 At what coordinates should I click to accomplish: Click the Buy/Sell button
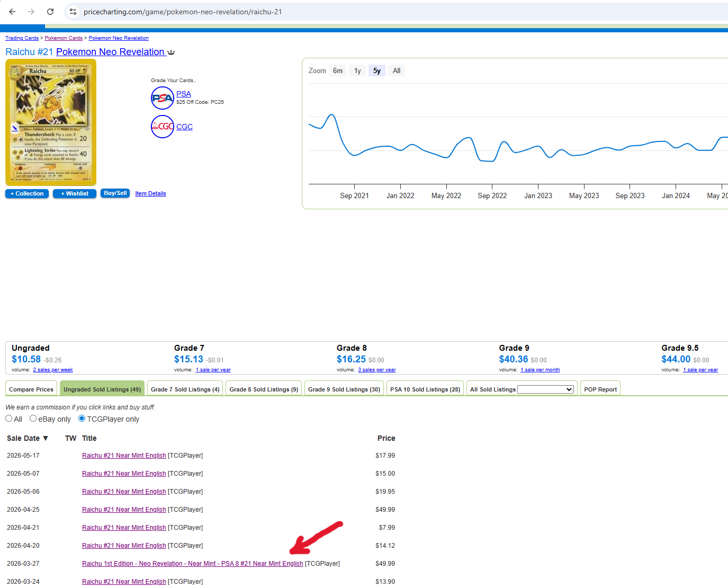(115, 193)
